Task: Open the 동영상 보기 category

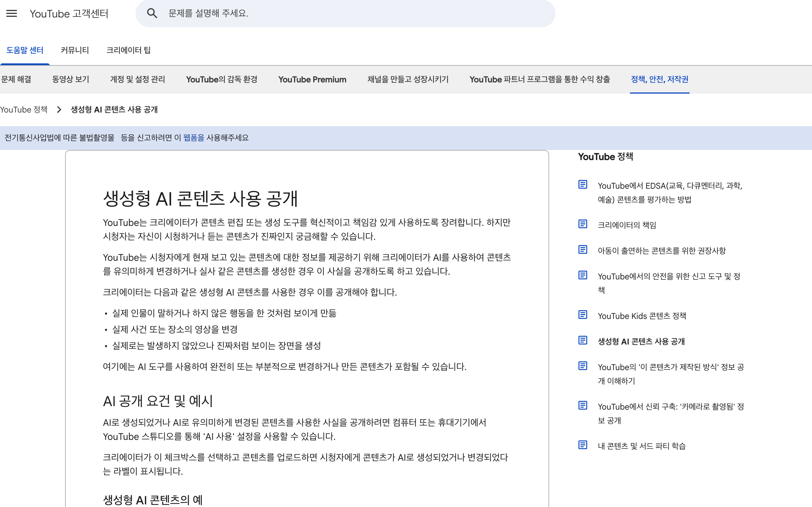Action: click(x=70, y=79)
